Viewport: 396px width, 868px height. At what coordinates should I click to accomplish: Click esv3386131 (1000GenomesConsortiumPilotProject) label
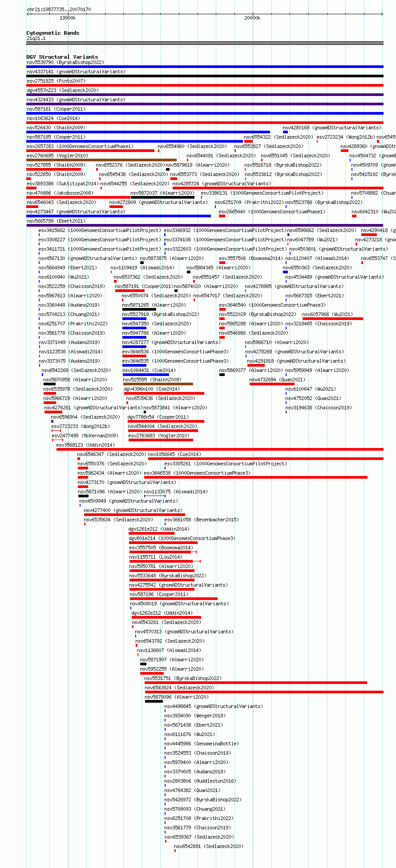coord(262,193)
